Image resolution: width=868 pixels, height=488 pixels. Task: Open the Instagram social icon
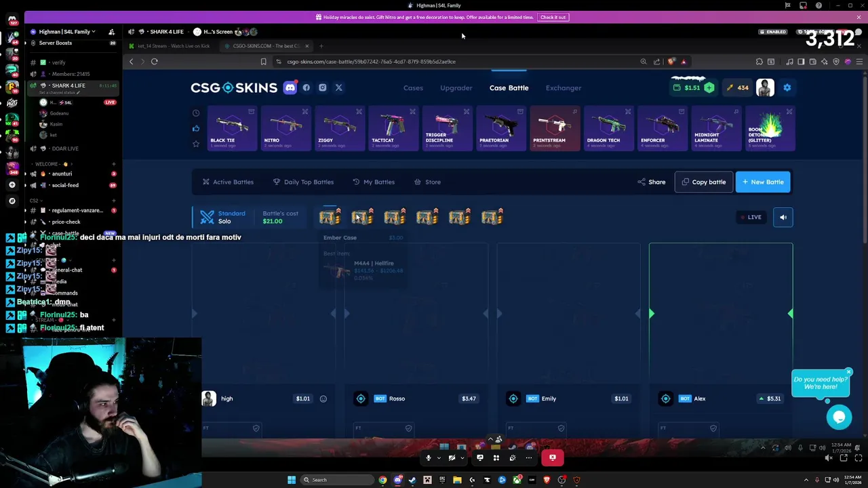[x=323, y=87]
